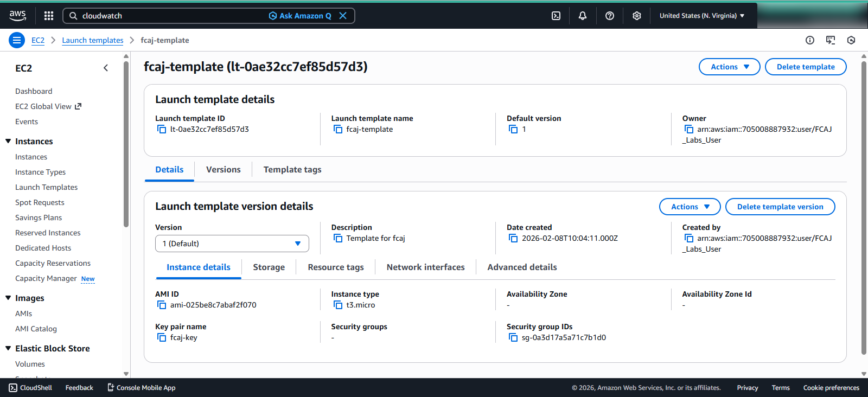Click the Delete template button

(806, 67)
